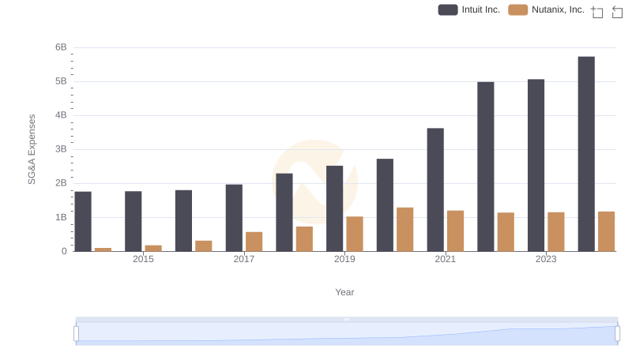The image size is (632, 364).
Task: Click the left handle of the zoom slider
Action: (76, 334)
